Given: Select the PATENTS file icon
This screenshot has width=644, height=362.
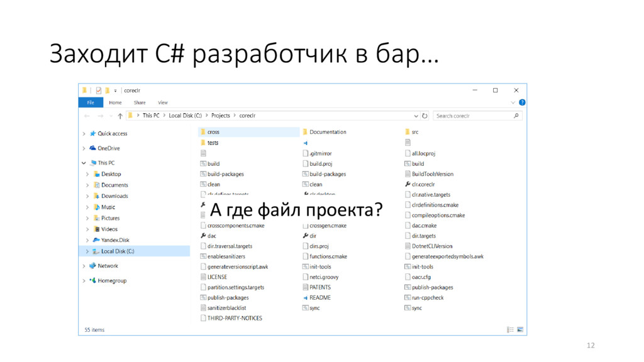Looking at the screenshot, I should [x=305, y=287].
